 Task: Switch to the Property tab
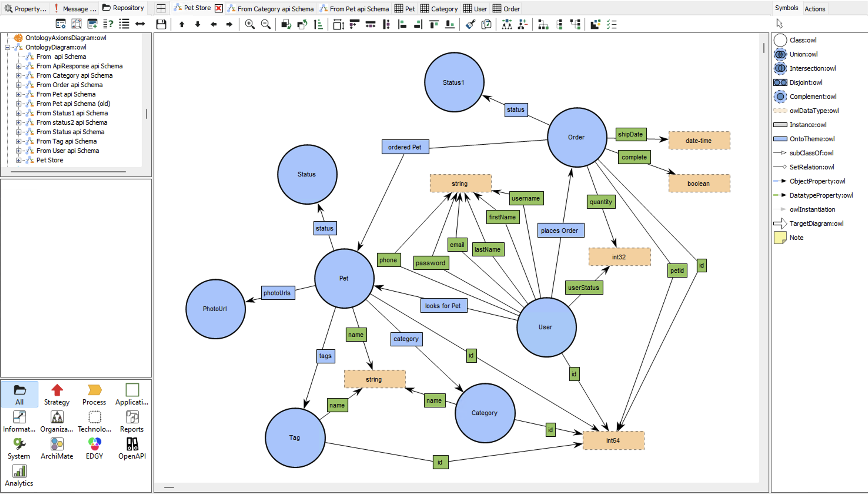pyautogui.click(x=25, y=9)
